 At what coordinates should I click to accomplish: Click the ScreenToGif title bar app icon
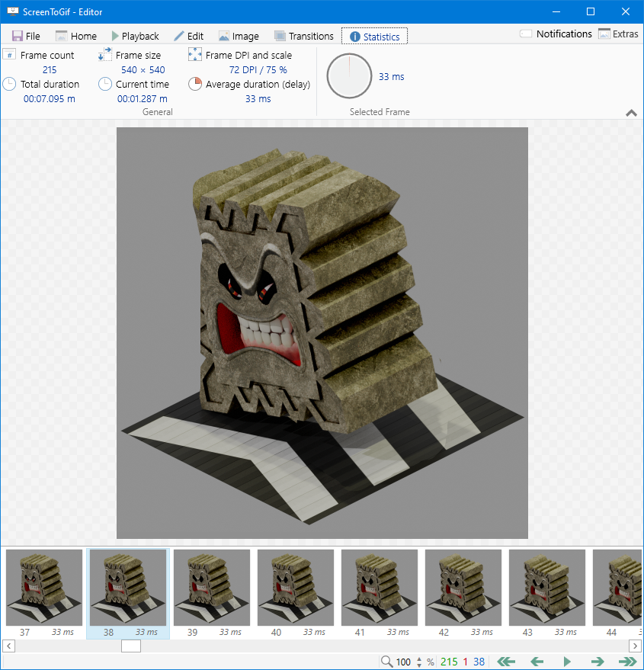point(12,11)
